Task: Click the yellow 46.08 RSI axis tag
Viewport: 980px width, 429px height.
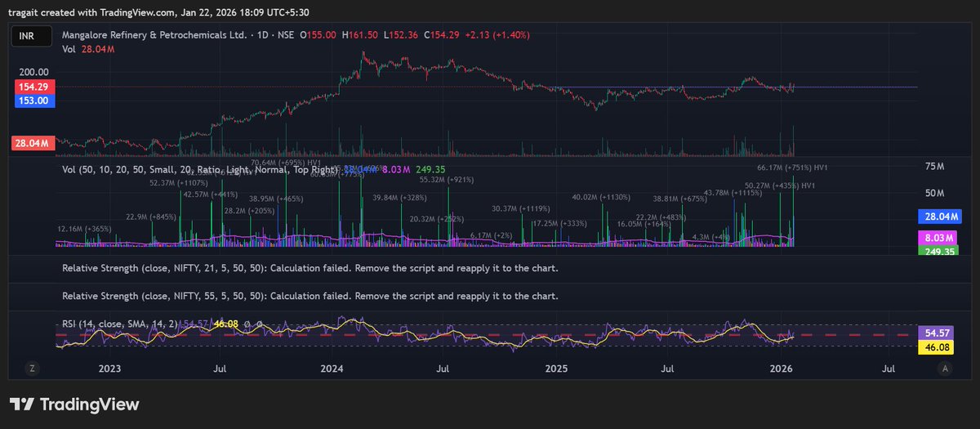Action: 938,348
